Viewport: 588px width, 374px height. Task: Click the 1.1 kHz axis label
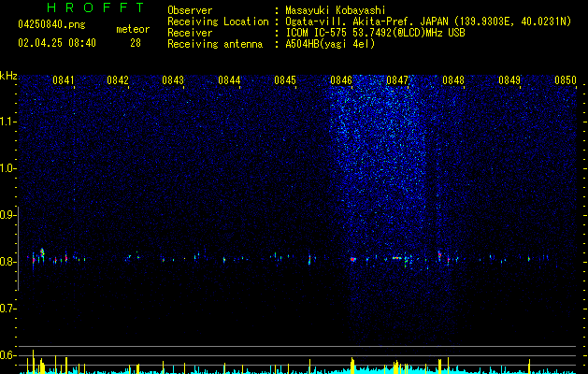(x=7, y=122)
